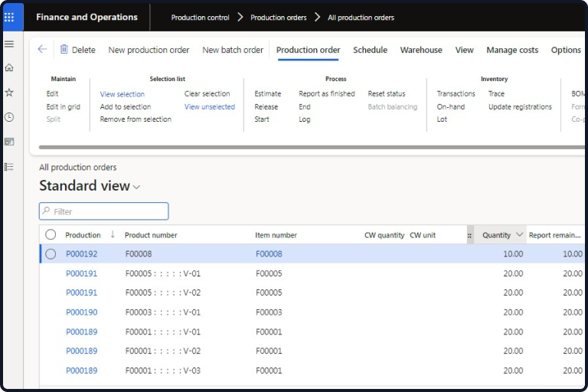Viewport: 588px width, 392px height.
Task: Click On-hand in Inventory group
Action: [x=451, y=107]
